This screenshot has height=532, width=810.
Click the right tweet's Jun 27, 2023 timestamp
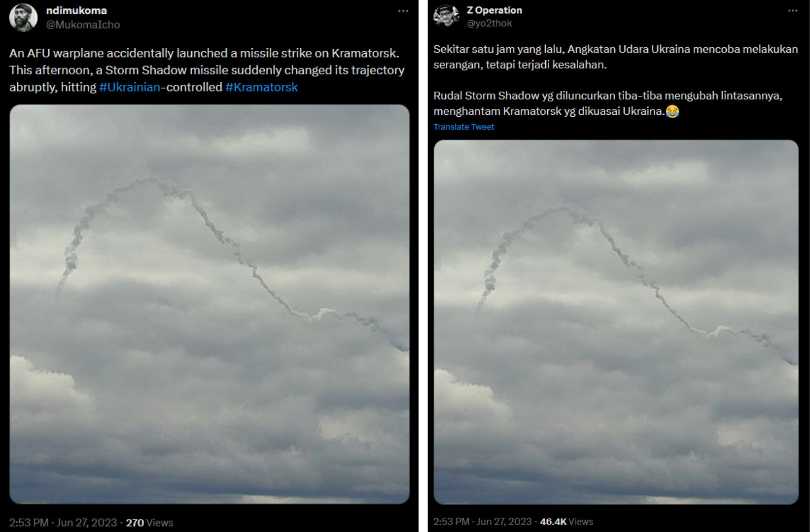504,522
